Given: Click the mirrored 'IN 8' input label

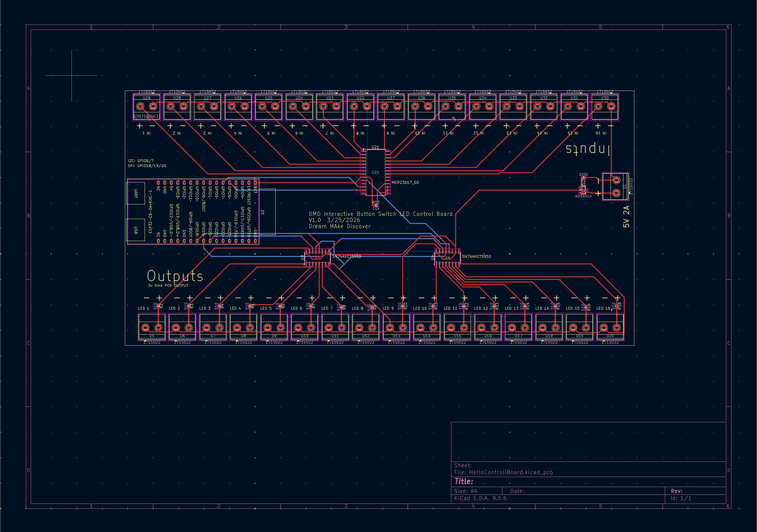Looking at the screenshot, I should tap(360, 133).
